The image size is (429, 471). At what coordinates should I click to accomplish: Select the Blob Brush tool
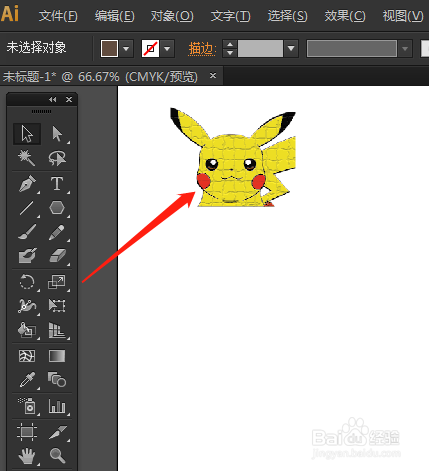coord(27,256)
